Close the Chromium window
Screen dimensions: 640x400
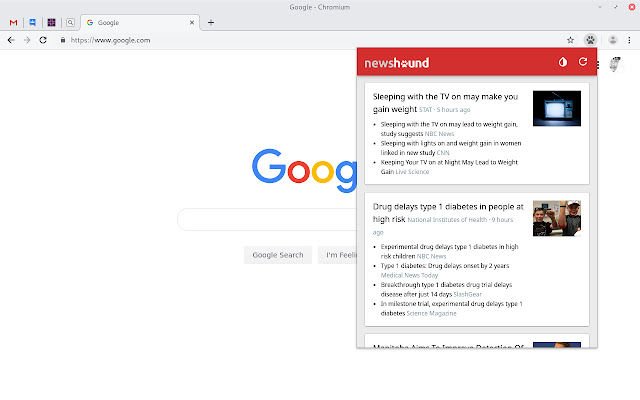point(632,7)
